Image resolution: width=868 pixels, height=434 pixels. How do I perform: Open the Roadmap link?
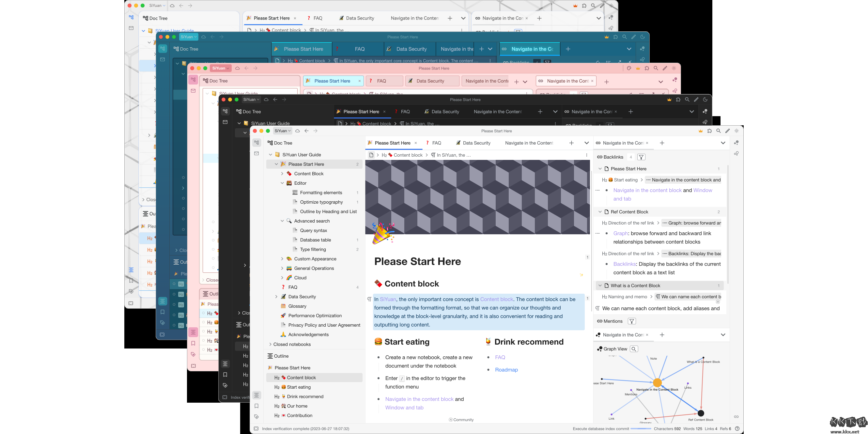point(506,370)
